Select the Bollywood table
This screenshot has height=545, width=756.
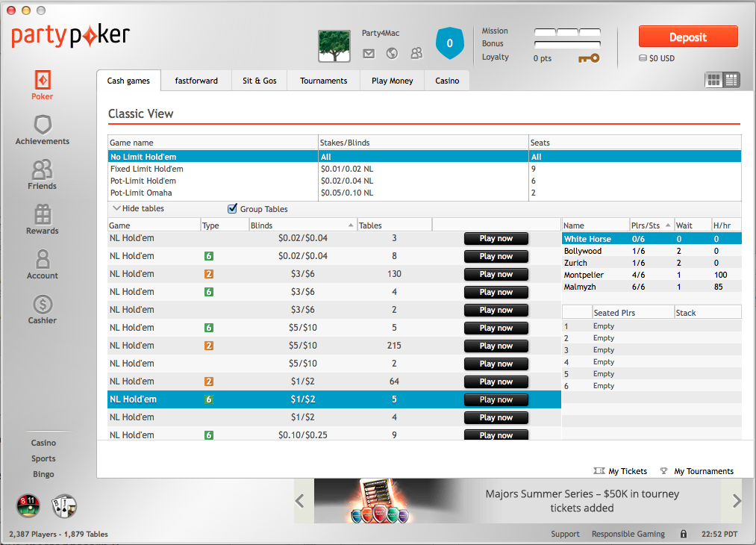tap(652, 251)
